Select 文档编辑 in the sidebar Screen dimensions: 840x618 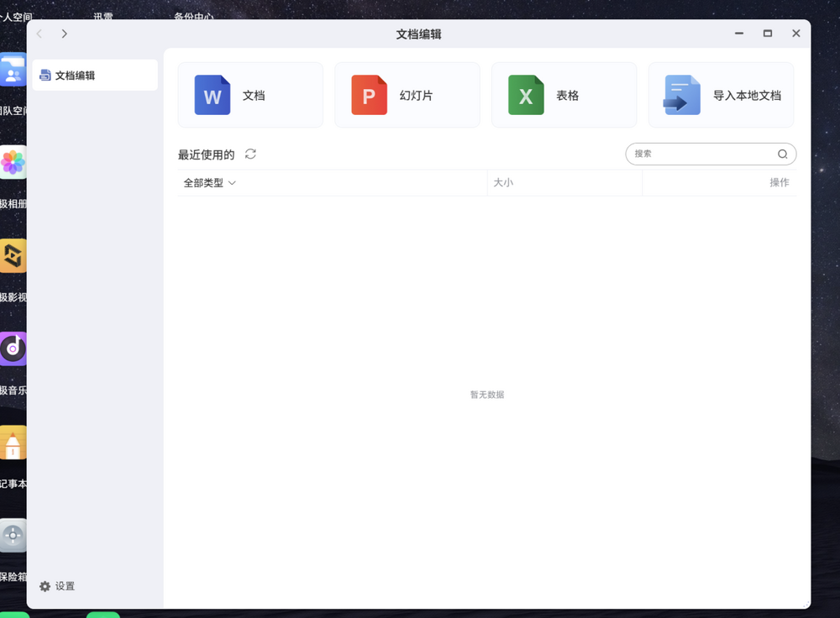coord(94,76)
